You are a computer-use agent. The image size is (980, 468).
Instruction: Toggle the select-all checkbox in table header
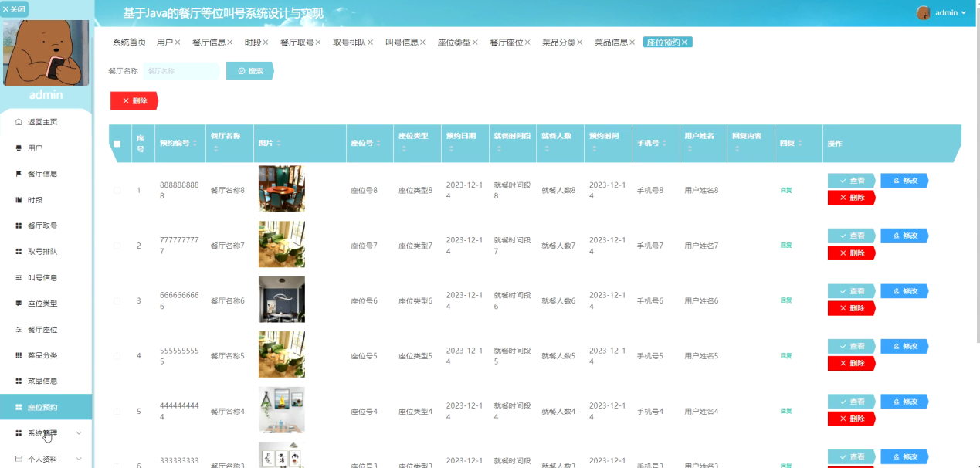click(x=117, y=144)
